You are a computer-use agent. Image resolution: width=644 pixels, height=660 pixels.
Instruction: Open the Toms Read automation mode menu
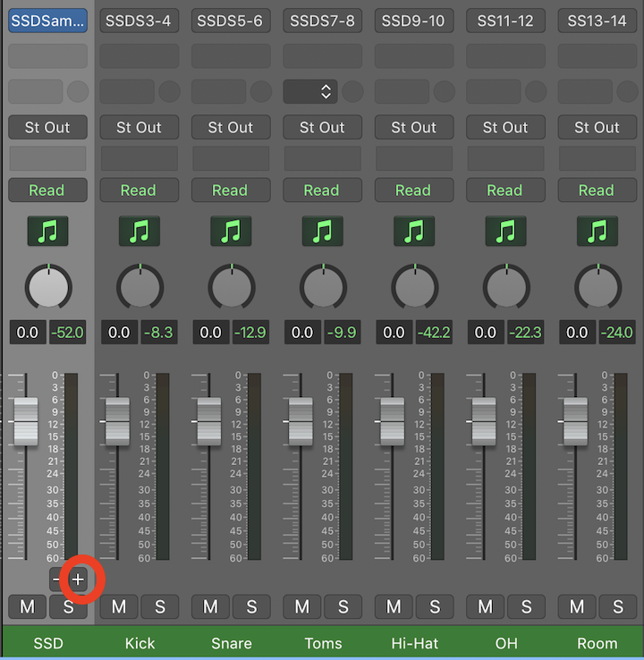(x=322, y=190)
